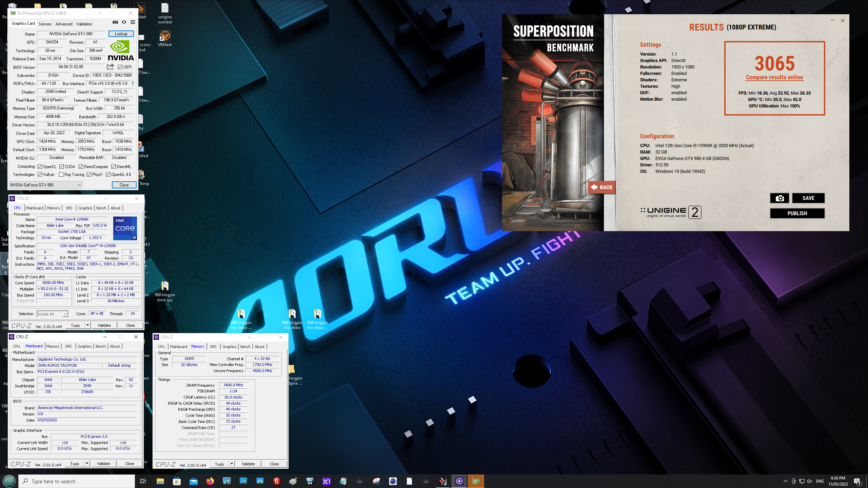Click Validate in the CPU-Z Memory window
The height and width of the screenshot is (488, 868).
pyautogui.click(x=248, y=464)
